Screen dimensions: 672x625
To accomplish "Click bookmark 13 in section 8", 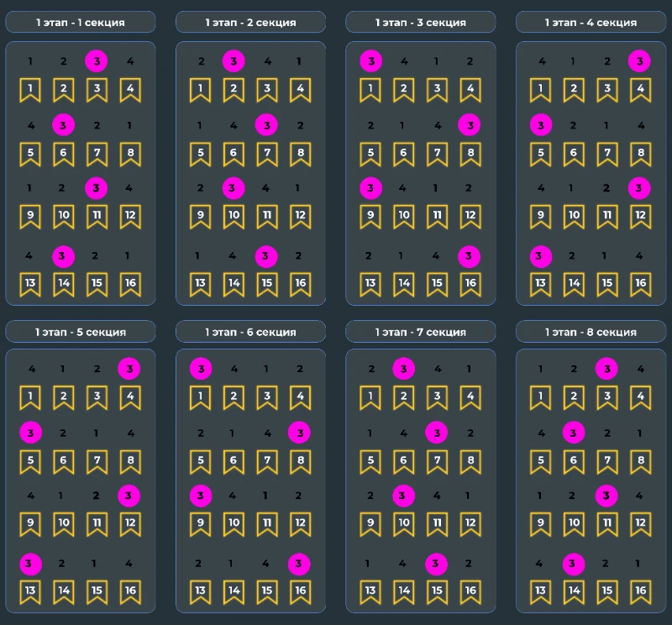I will [540, 592].
